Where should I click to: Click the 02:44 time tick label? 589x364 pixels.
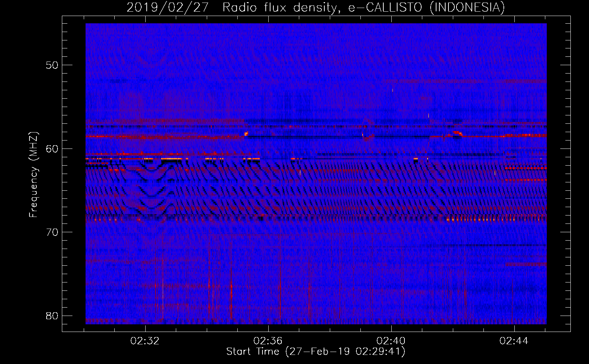(x=514, y=341)
